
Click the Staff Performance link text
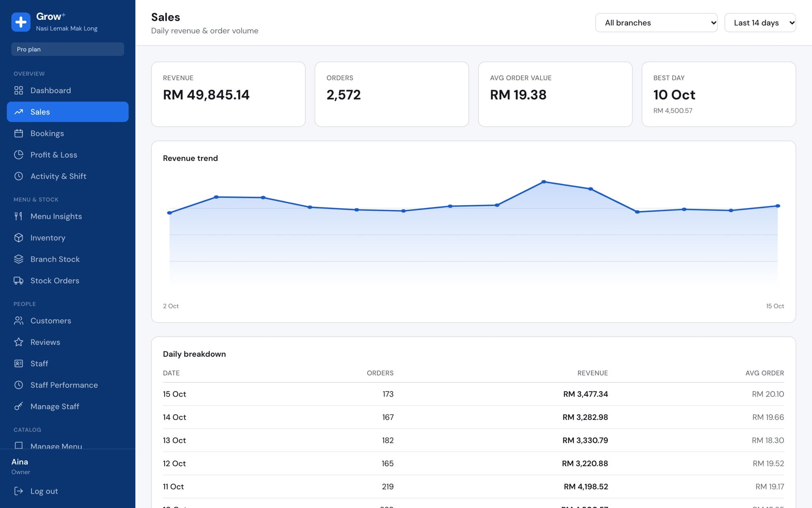click(64, 385)
